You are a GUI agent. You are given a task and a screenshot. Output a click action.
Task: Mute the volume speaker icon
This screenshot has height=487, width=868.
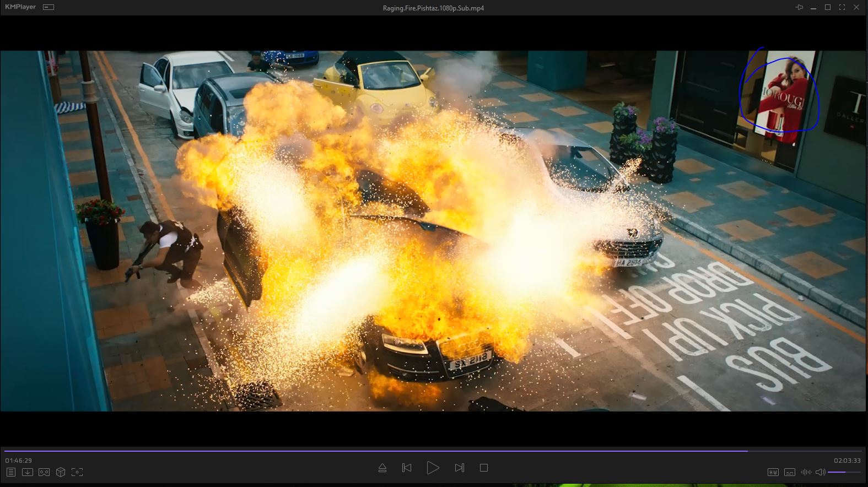(820, 472)
